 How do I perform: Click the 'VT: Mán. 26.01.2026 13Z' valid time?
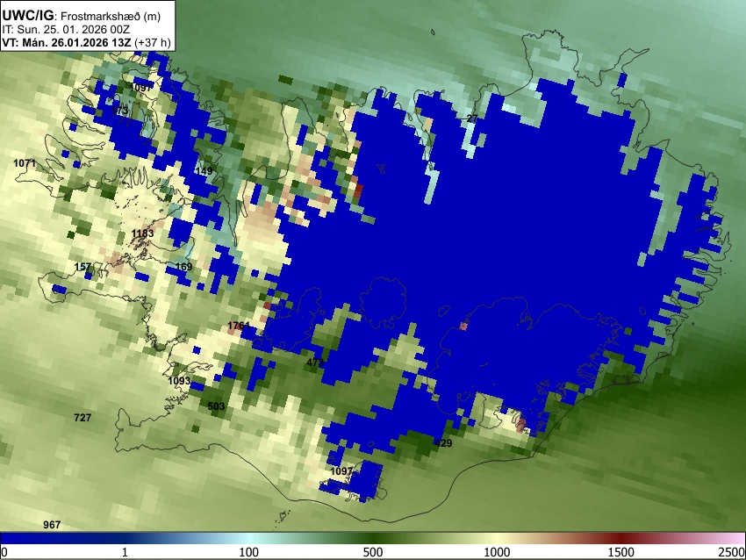(x=66, y=42)
